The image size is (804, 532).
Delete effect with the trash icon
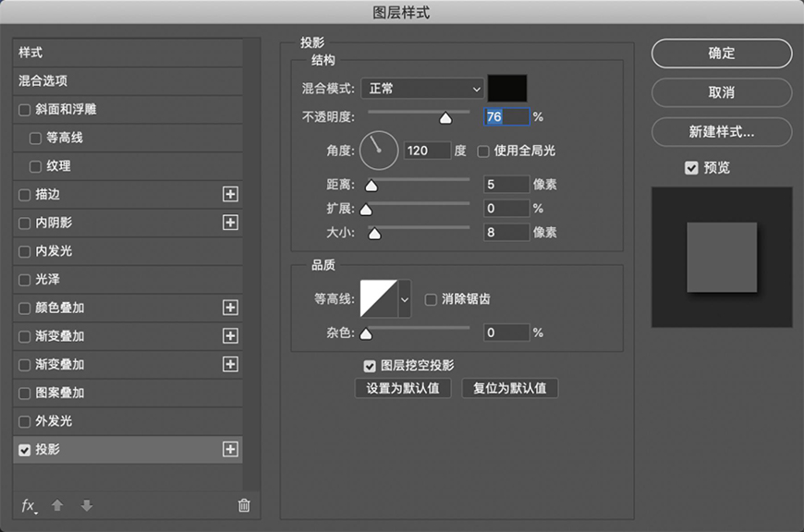point(244,505)
